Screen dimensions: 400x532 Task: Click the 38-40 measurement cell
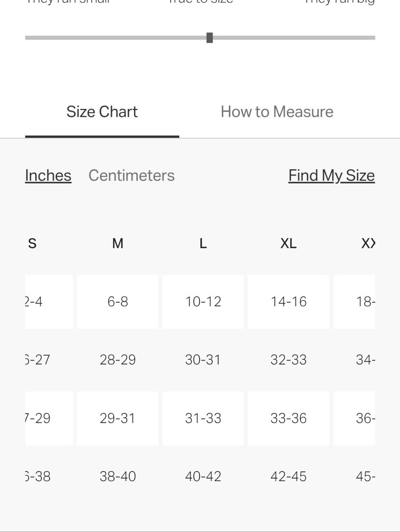pos(118,476)
